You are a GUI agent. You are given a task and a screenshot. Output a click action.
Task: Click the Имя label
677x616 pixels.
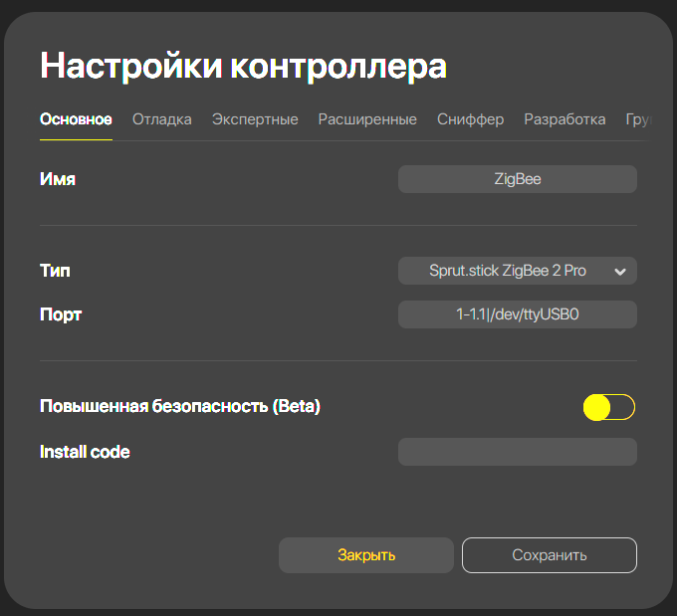pyautogui.click(x=58, y=179)
